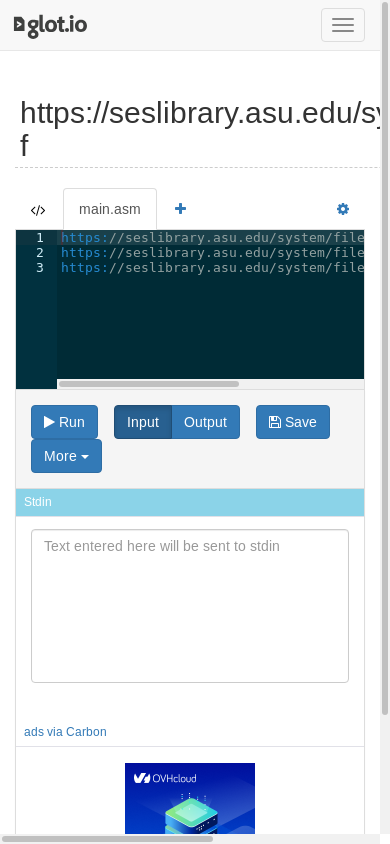The image size is (390, 844).
Task: Toggle the hamburger navigation menu
Action: click(343, 25)
